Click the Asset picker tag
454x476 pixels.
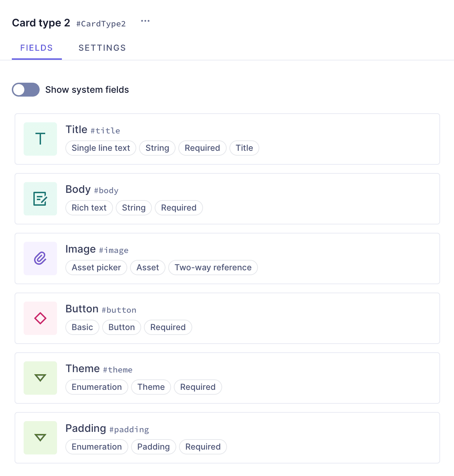pyautogui.click(x=96, y=268)
